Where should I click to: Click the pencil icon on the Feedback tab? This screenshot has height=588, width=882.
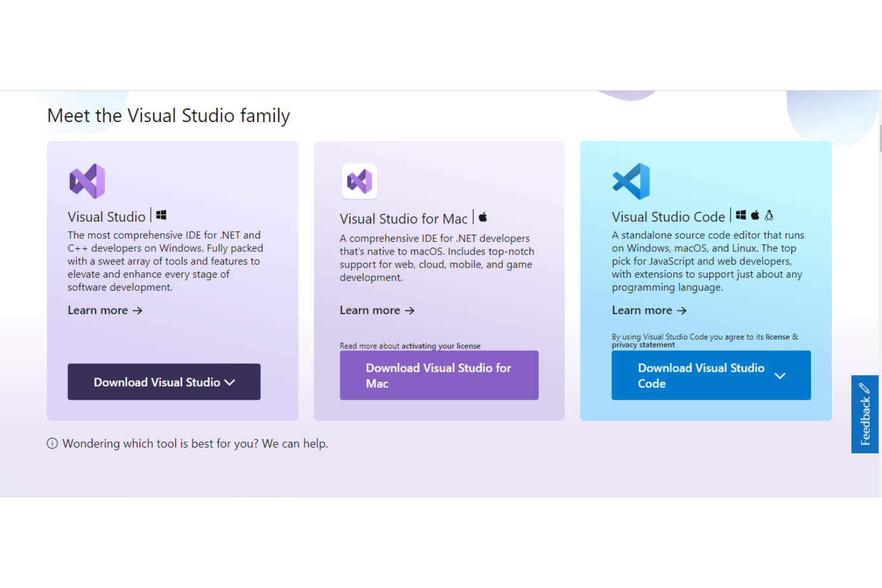click(865, 388)
